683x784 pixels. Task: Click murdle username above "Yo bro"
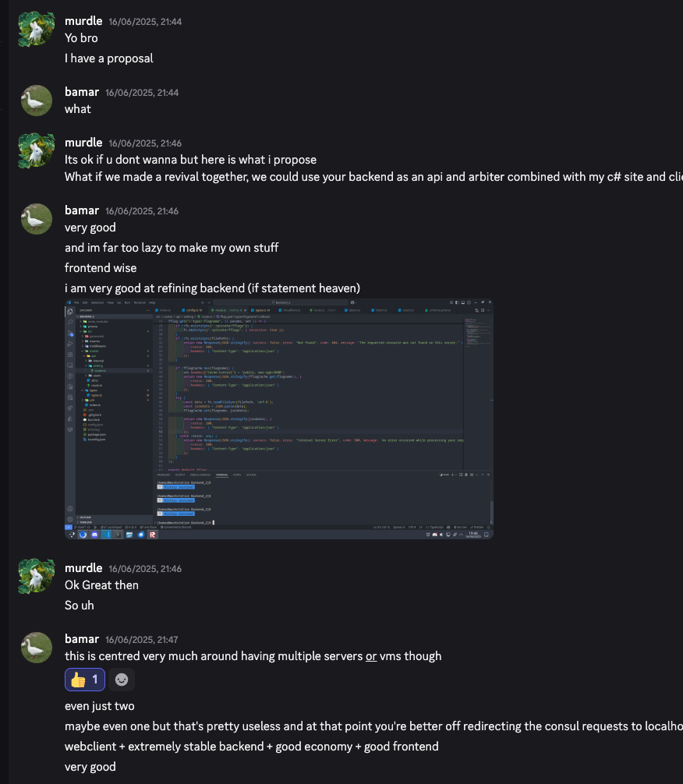[x=83, y=21]
